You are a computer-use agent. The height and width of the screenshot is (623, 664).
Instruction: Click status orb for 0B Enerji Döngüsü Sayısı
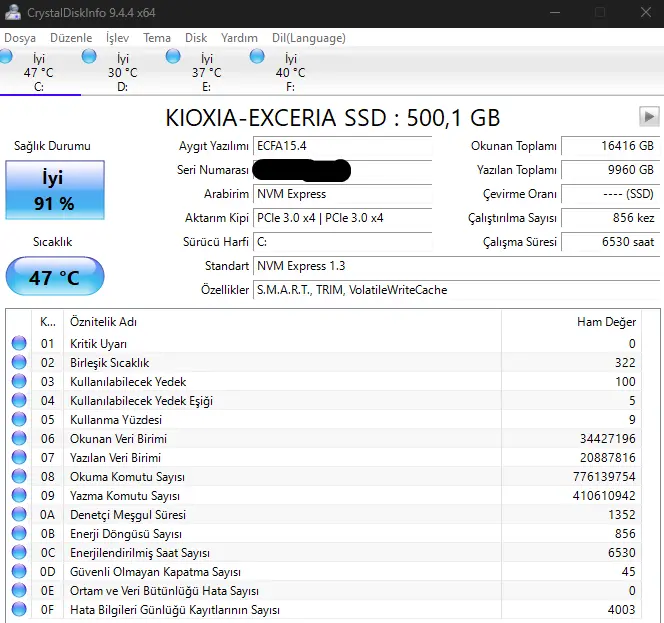(x=19, y=533)
